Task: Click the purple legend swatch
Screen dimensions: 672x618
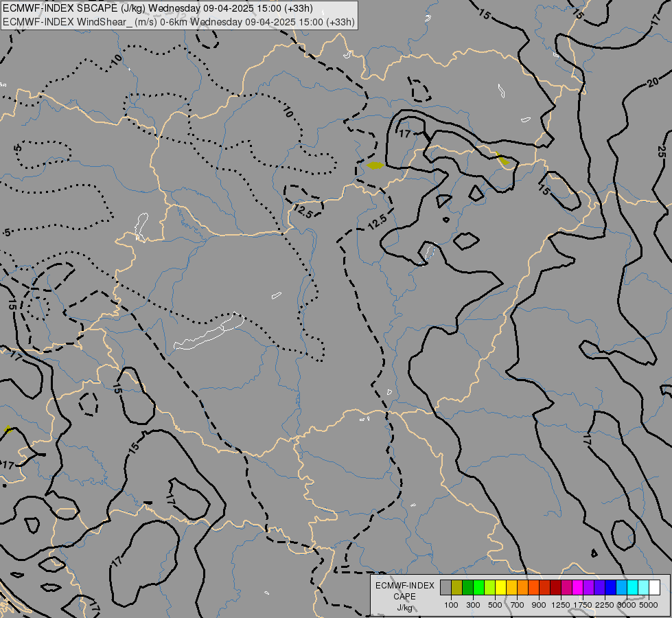Action: 588,587
